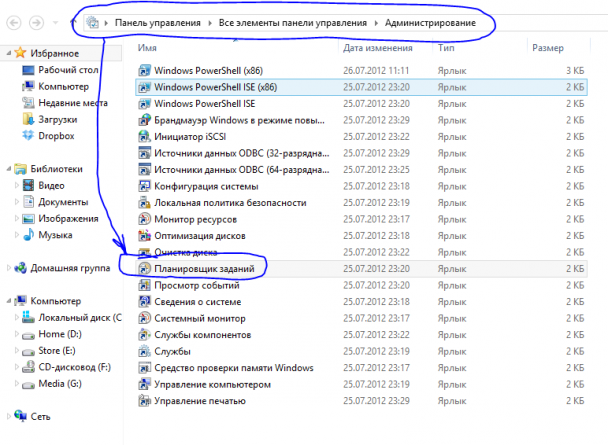Click Оптимизация дисков icon
Viewport: 608px width, 445px height.
(144, 236)
